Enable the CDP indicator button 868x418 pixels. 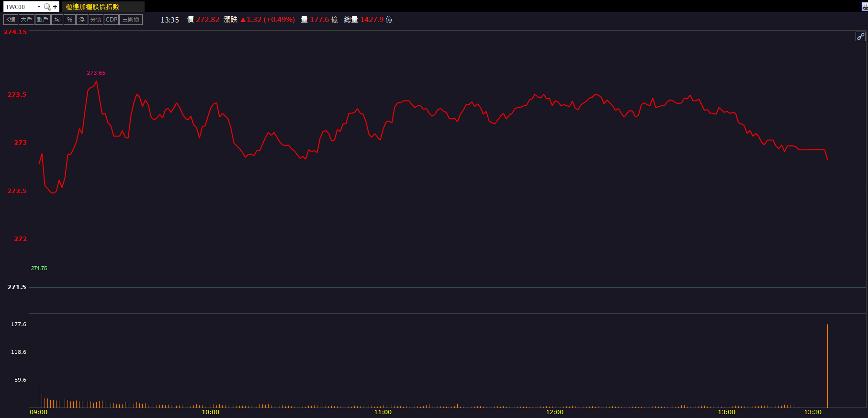point(112,20)
